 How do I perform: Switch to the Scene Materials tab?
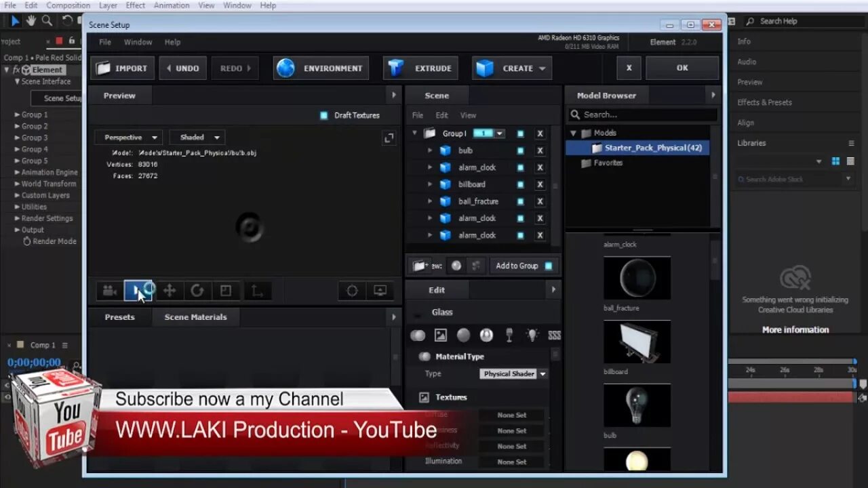[195, 317]
